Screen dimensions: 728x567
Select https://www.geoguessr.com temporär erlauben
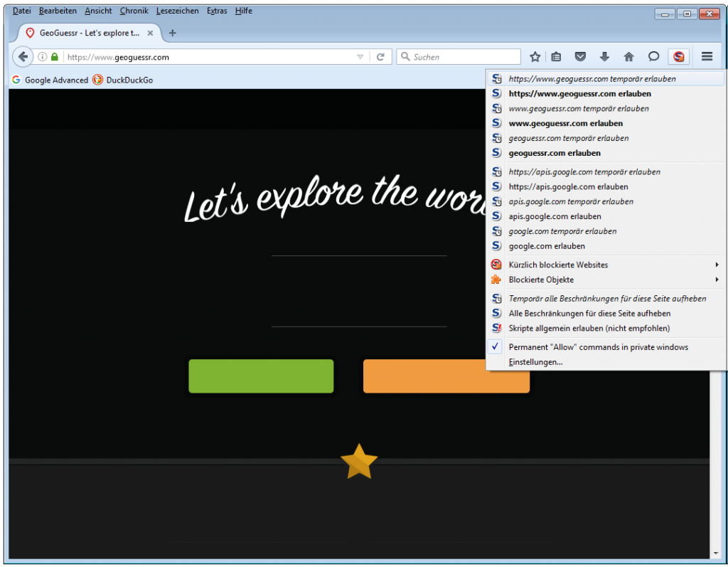(606, 79)
